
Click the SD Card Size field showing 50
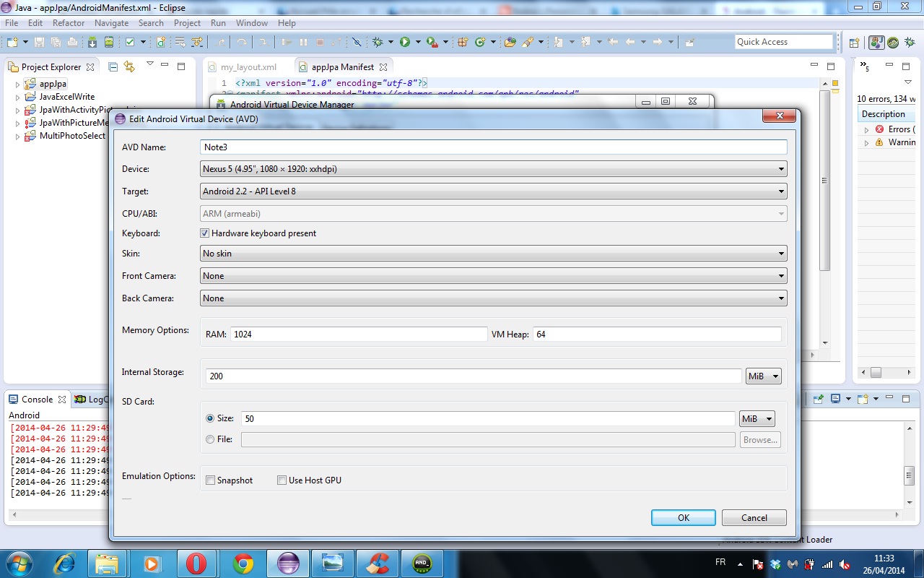(x=488, y=419)
